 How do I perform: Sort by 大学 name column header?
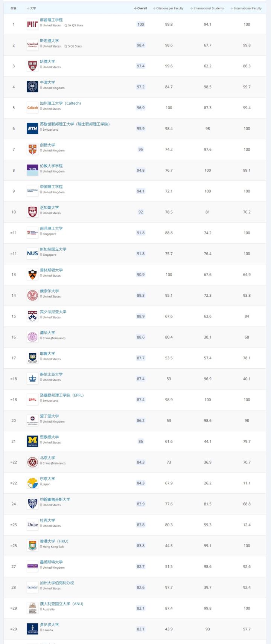tap(32, 8)
